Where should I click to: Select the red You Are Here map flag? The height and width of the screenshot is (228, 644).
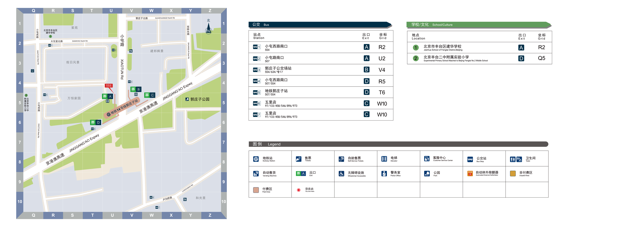109,86
